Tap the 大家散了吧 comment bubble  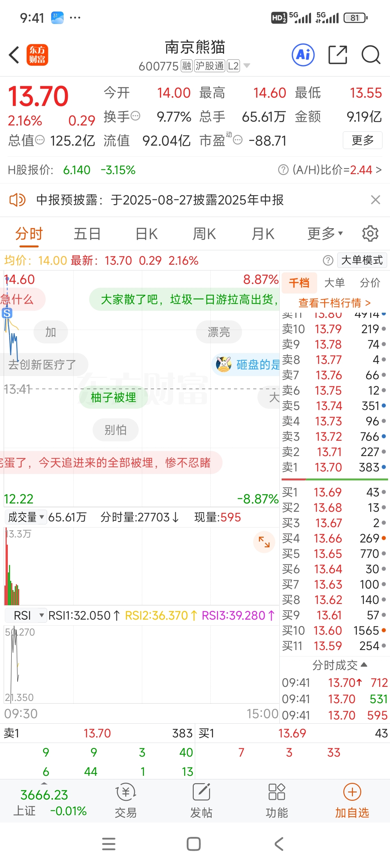coord(184,299)
